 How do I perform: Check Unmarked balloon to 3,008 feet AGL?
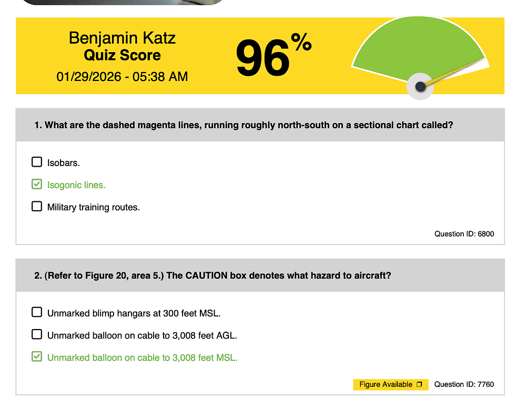tap(37, 334)
